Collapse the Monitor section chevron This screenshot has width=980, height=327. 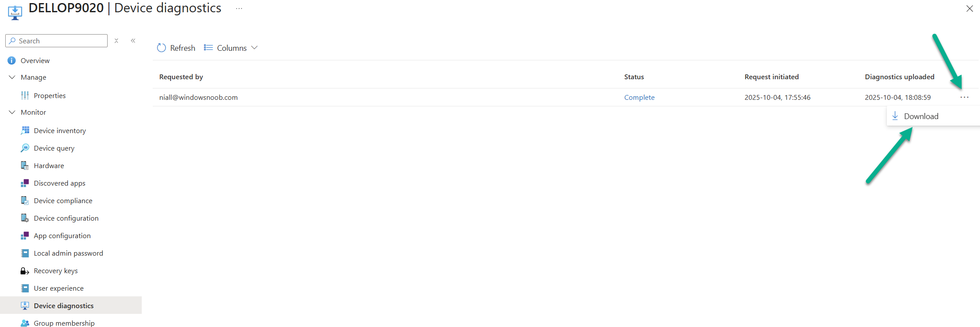coord(12,112)
